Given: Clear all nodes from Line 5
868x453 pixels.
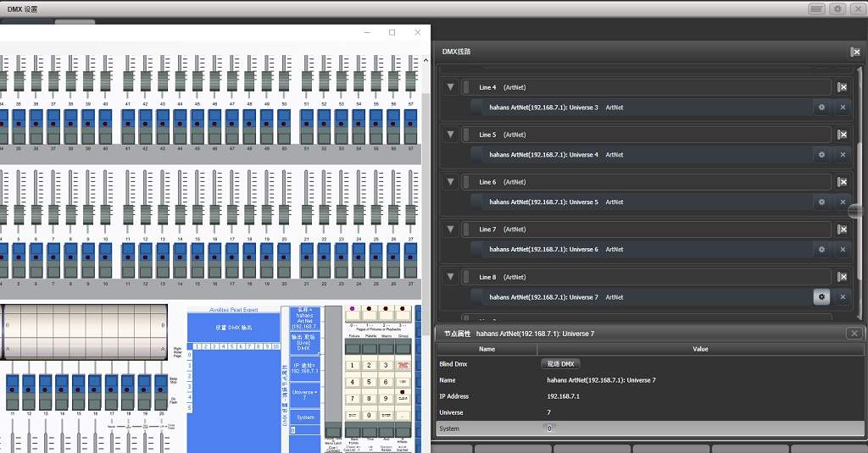Looking at the screenshot, I should (842, 135).
